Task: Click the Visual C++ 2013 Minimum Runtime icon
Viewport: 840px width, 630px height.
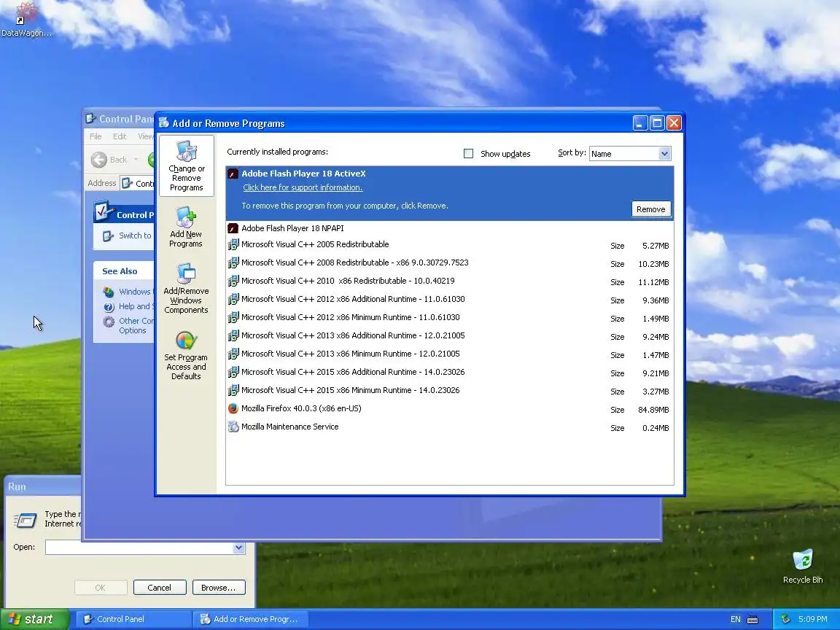Action: (x=233, y=354)
